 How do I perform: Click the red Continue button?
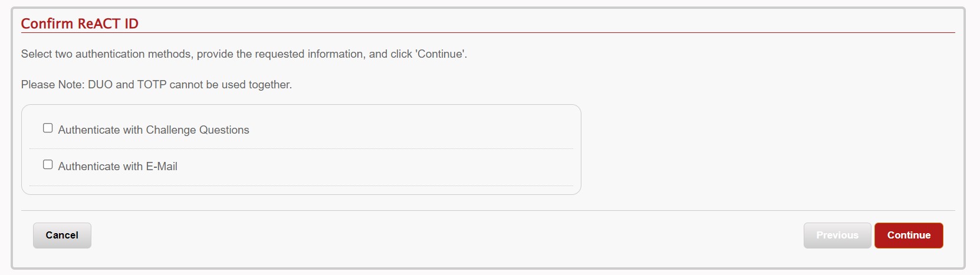[908, 236]
